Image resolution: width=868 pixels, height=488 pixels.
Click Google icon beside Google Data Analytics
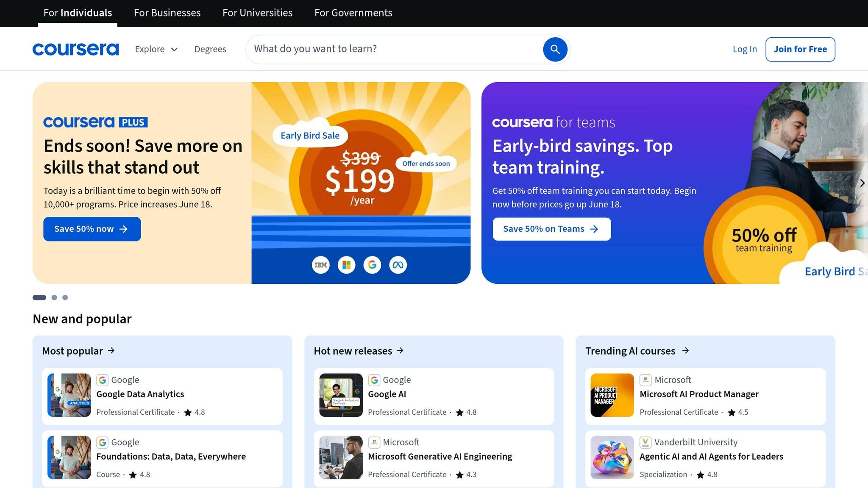pos(102,380)
